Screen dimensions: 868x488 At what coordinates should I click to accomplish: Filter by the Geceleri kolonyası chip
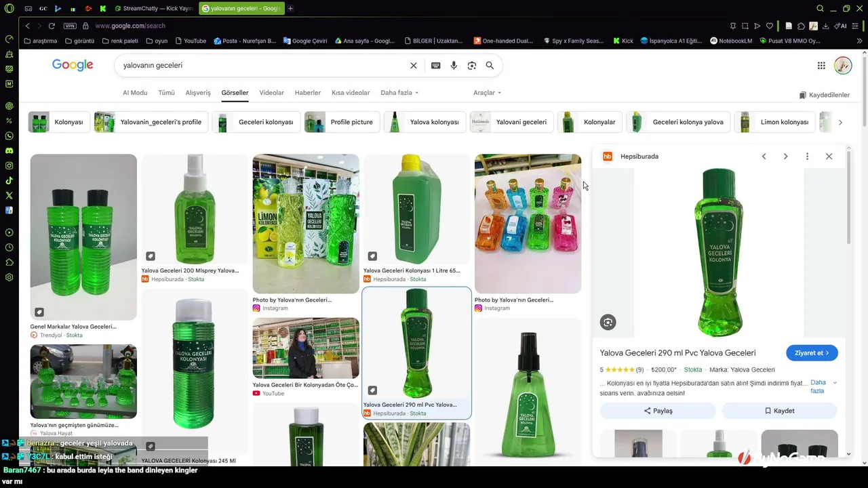[x=256, y=122]
